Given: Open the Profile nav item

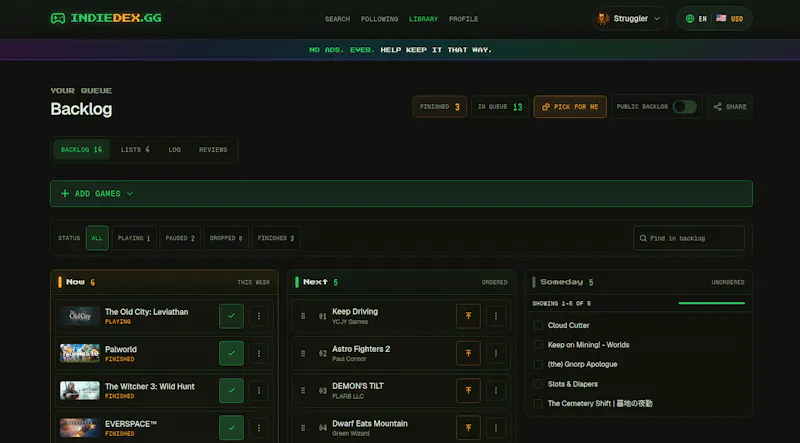Looking at the screenshot, I should click(463, 19).
